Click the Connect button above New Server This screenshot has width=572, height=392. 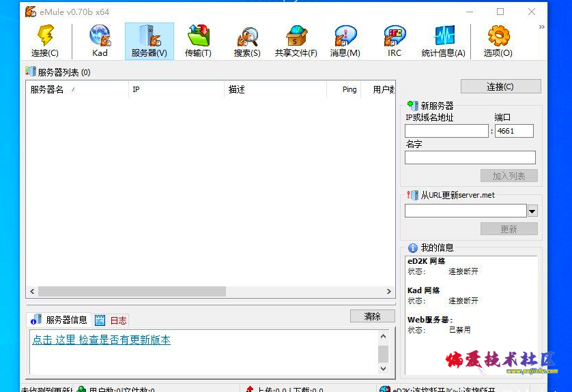(x=500, y=87)
